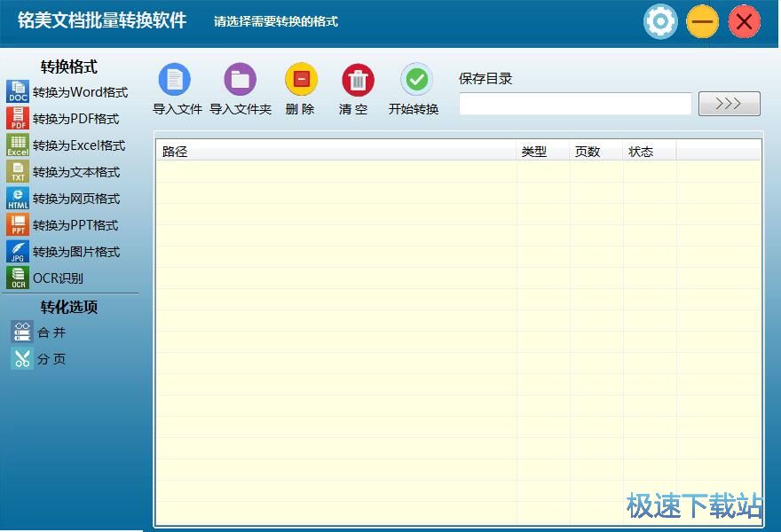Choose the 合并 merge option label
Image resolution: width=781 pixels, height=532 pixels.
(51, 332)
